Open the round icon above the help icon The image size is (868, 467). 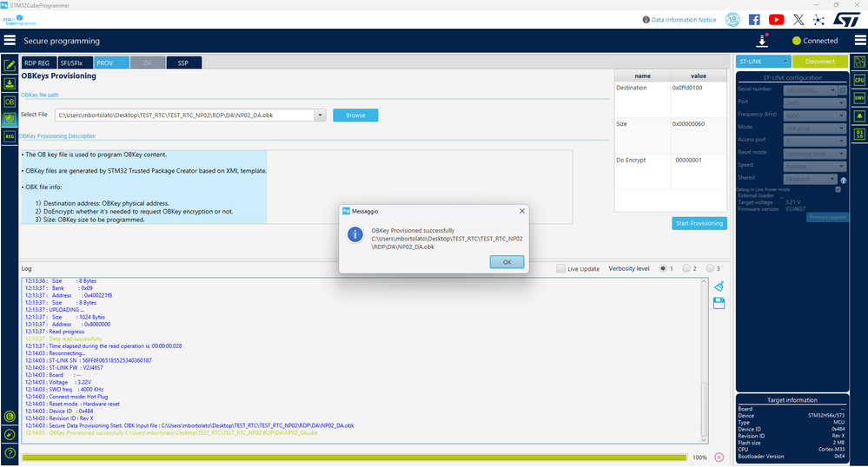pos(10,434)
